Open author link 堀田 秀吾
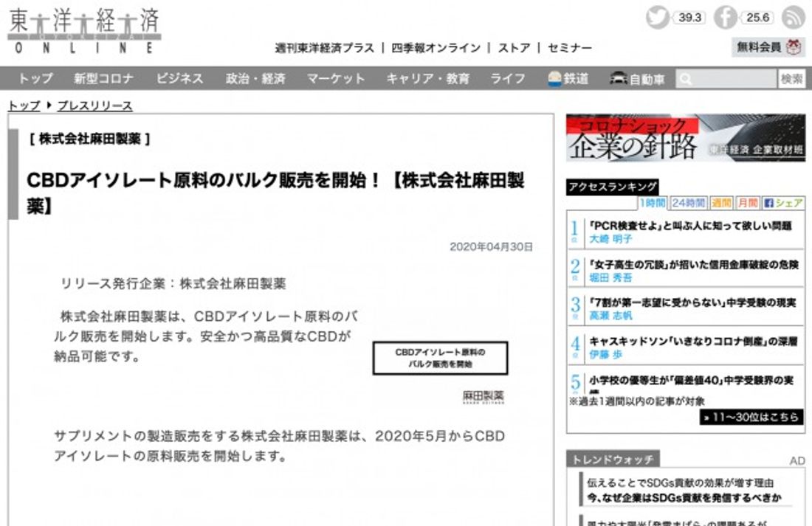 [x=610, y=278]
